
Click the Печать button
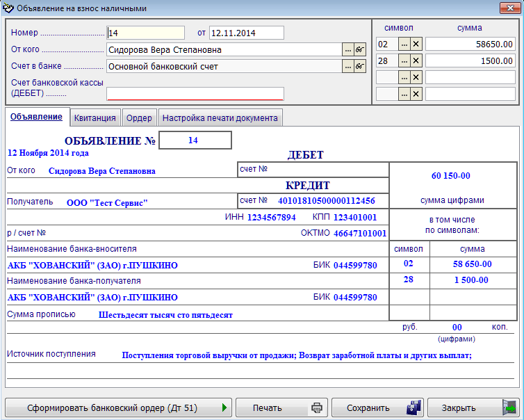(281, 407)
